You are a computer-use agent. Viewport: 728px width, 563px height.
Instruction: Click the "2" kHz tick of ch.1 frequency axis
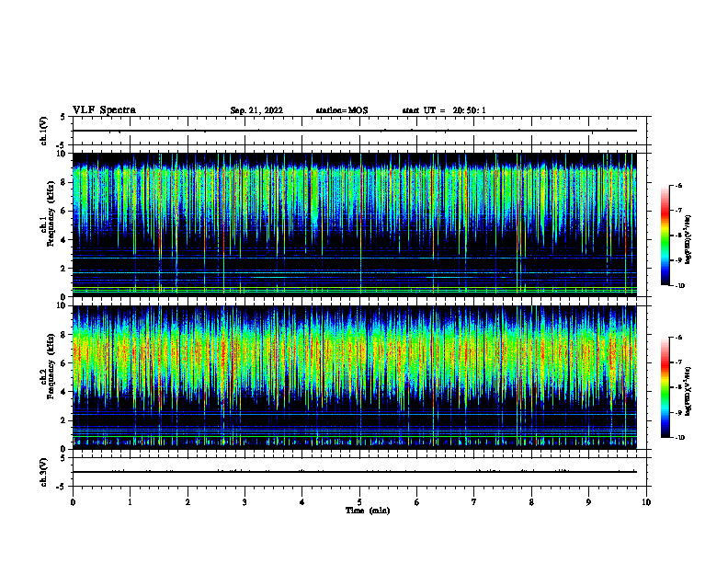[64, 269]
